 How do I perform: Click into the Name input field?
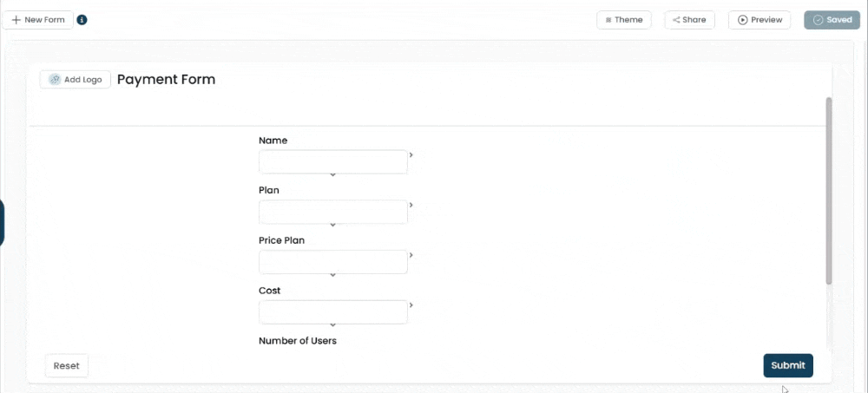coord(332,162)
